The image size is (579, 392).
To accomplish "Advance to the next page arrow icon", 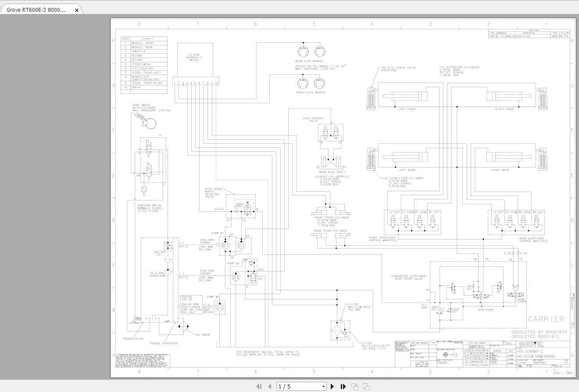I will click(332, 386).
